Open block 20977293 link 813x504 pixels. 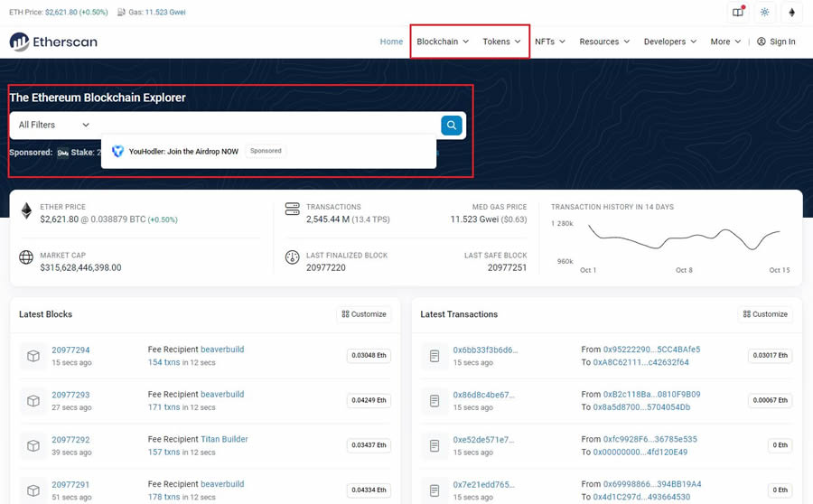click(x=70, y=395)
